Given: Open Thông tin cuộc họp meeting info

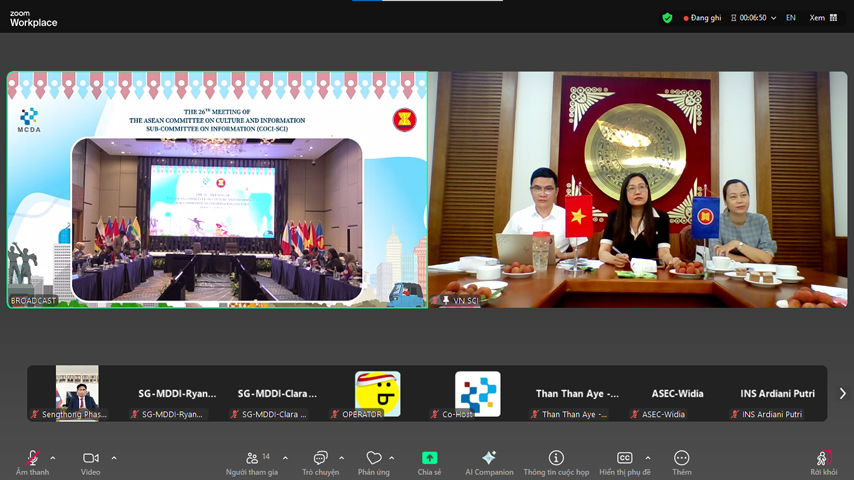Looking at the screenshot, I should pyautogui.click(x=556, y=463).
